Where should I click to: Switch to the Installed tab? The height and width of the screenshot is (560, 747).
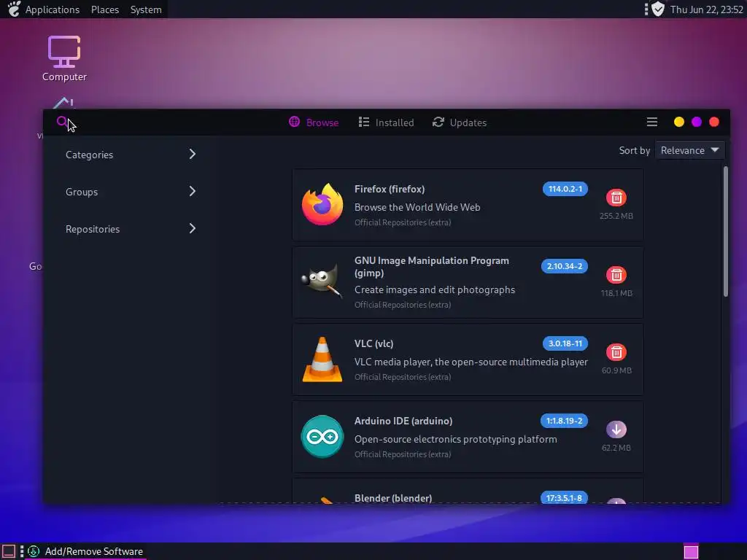(x=386, y=122)
